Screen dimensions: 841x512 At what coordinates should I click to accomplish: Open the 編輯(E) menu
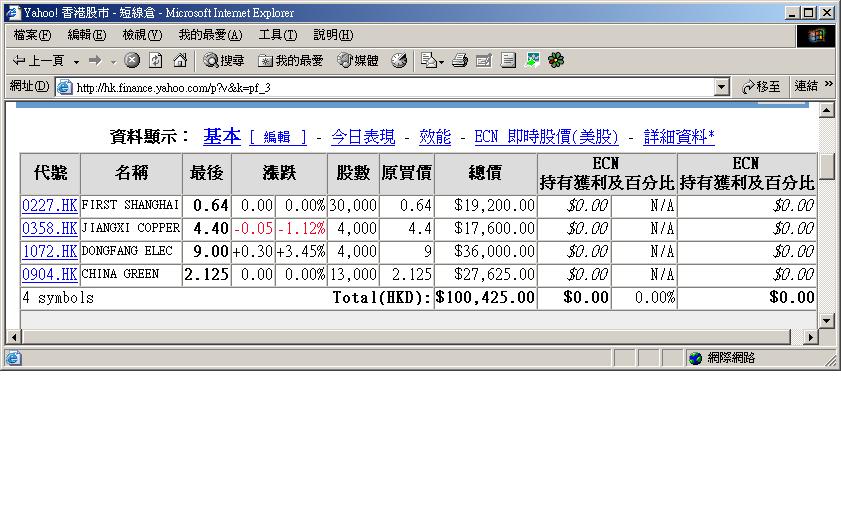(x=87, y=35)
